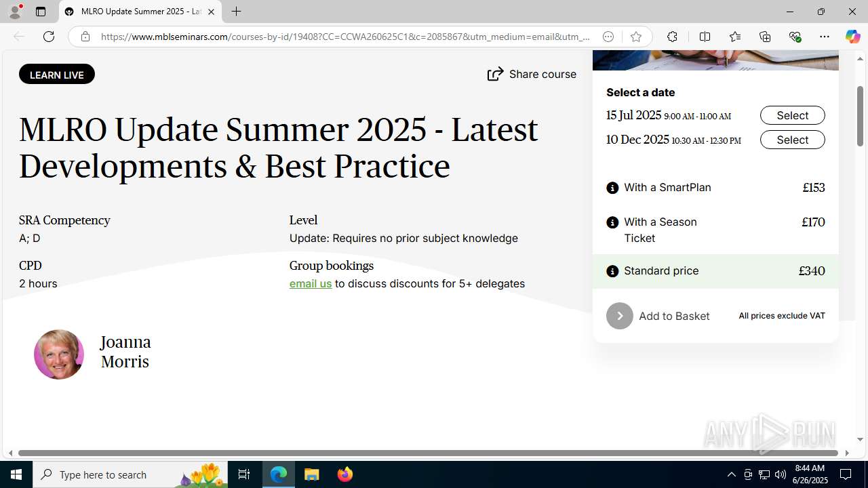Open the Settings and more menu
This screenshot has height=488, width=868.
coord(825,37)
